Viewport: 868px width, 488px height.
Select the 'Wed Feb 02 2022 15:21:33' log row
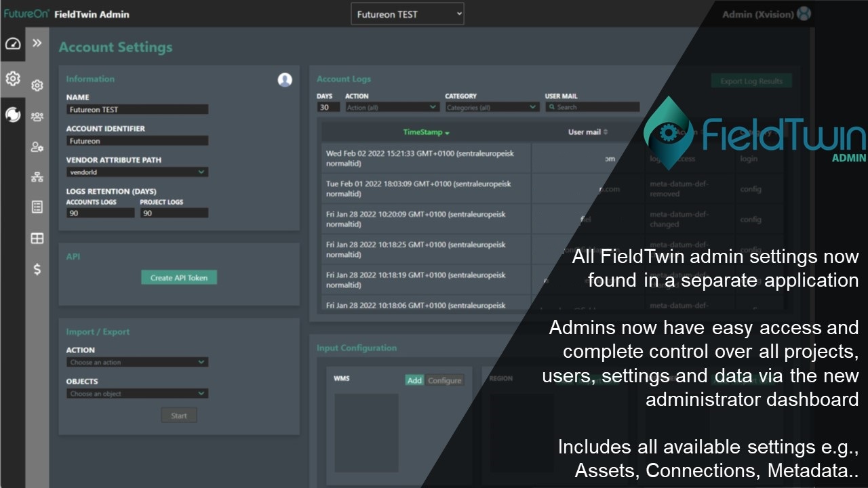point(552,158)
